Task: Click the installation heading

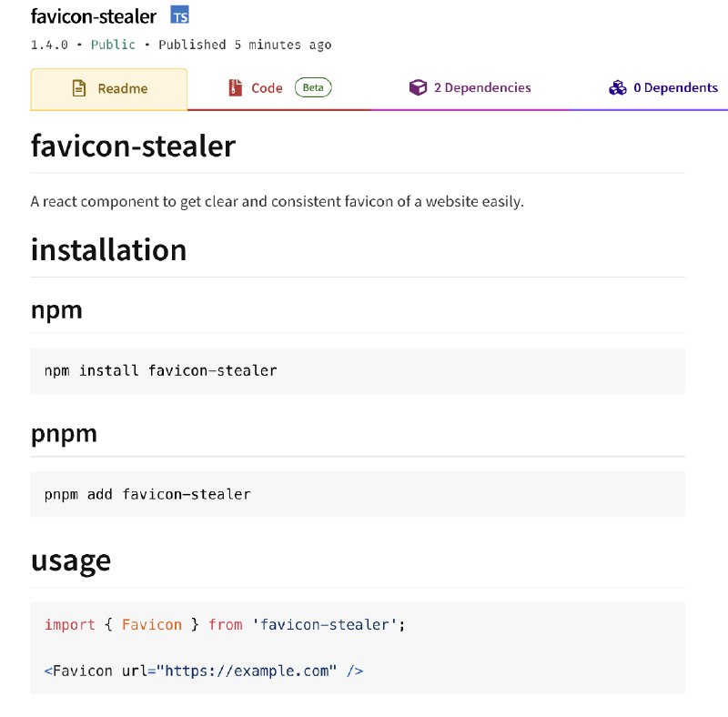Action: pyautogui.click(x=108, y=250)
